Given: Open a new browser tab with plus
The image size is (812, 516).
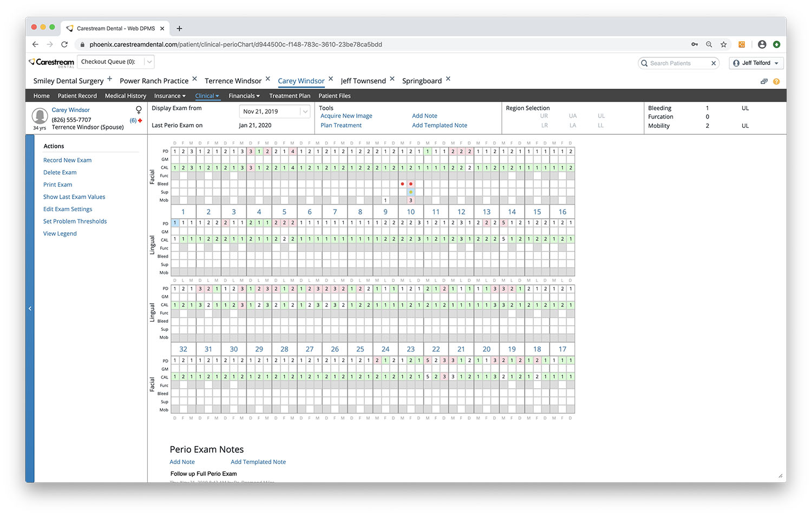Looking at the screenshot, I should coord(179,29).
